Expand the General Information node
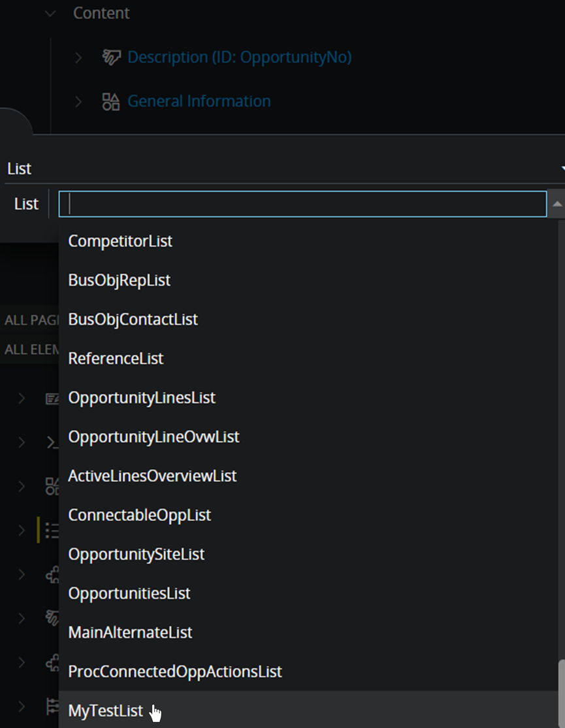Viewport: 565px width, 728px height. 78,101
